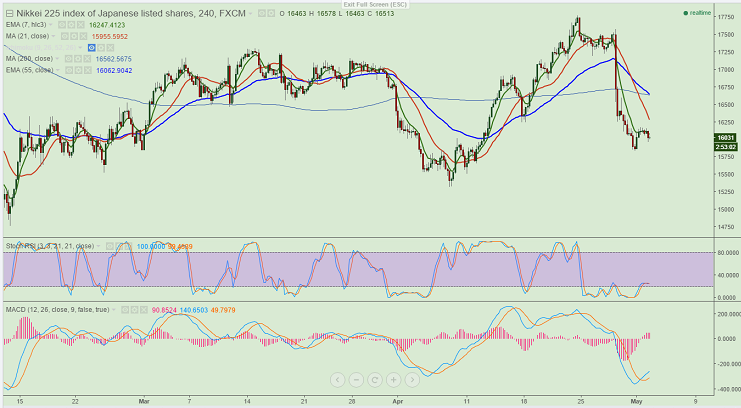This screenshot has width=741, height=408.
Task: Open MACD format settings
Action: click(x=135, y=310)
